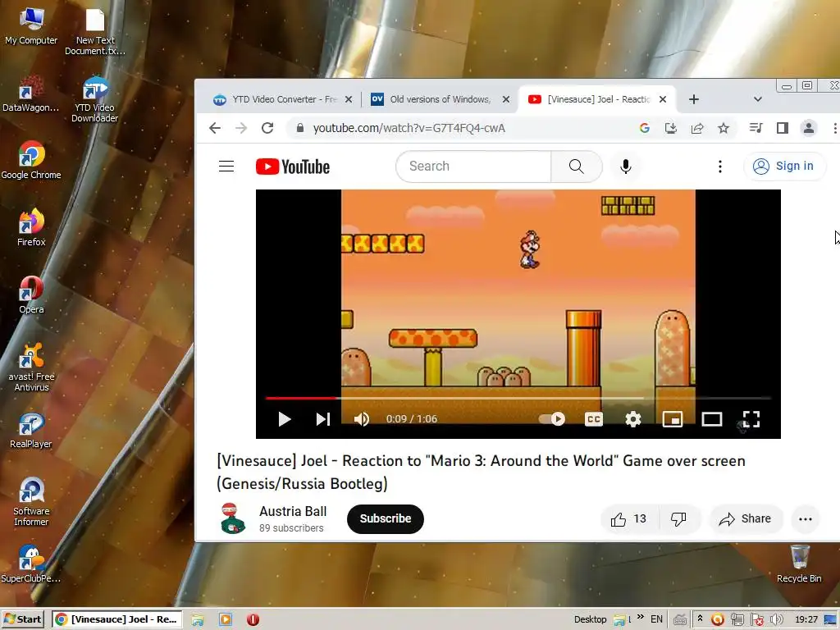Click install app icon in address bar
The width and height of the screenshot is (840, 630).
point(671,128)
